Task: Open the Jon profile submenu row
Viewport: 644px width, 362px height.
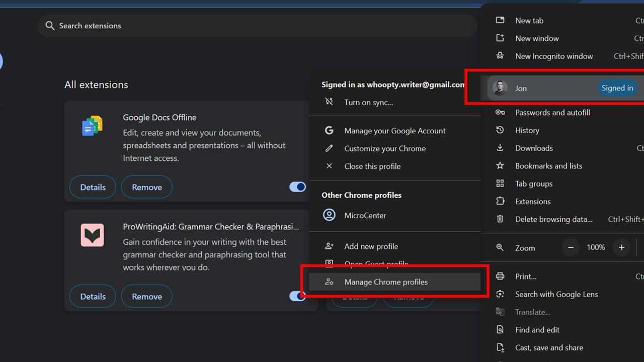Action: point(565,88)
